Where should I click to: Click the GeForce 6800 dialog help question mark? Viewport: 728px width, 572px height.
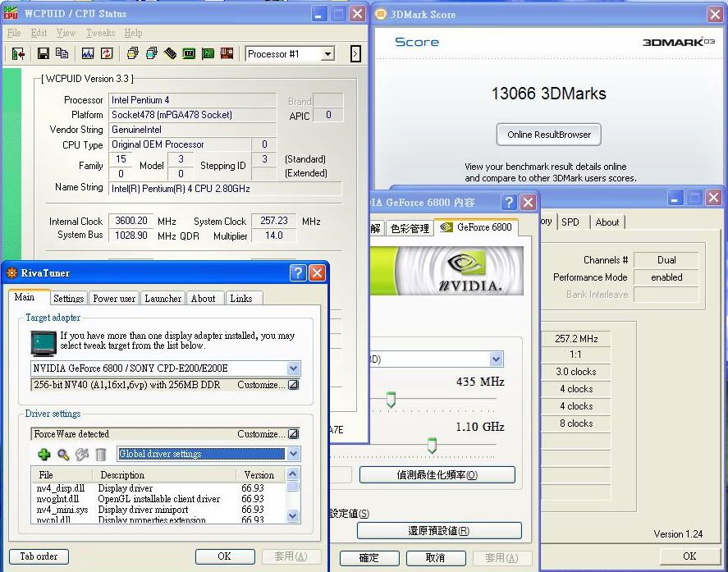pyautogui.click(x=509, y=203)
